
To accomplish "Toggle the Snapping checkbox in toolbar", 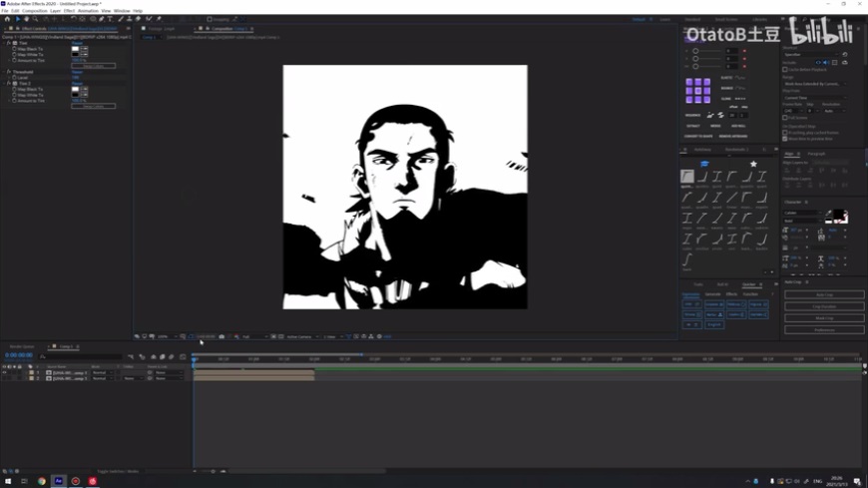I will [x=210, y=19].
